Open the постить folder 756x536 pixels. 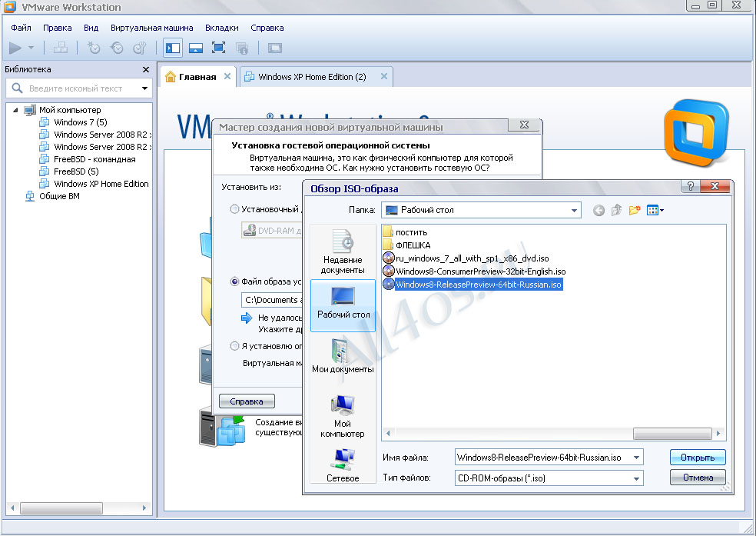point(406,232)
